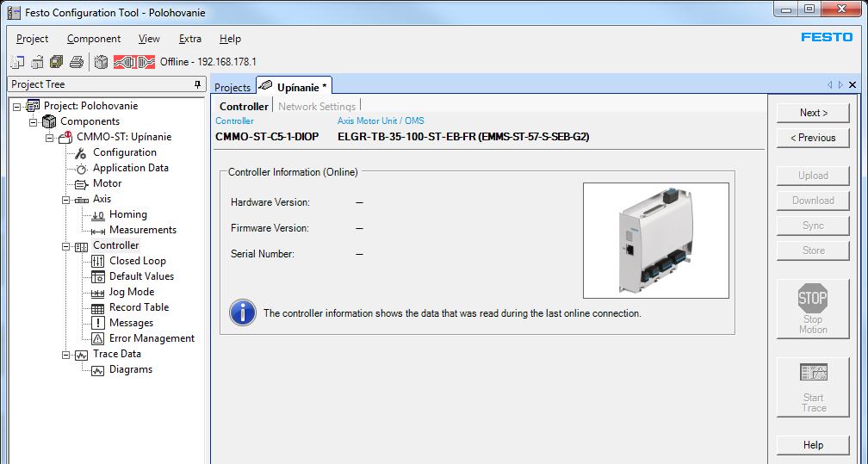Click the Measurements icon in tree
The width and height of the screenshot is (868, 464).
pyautogui.click(x=98, y=231)
